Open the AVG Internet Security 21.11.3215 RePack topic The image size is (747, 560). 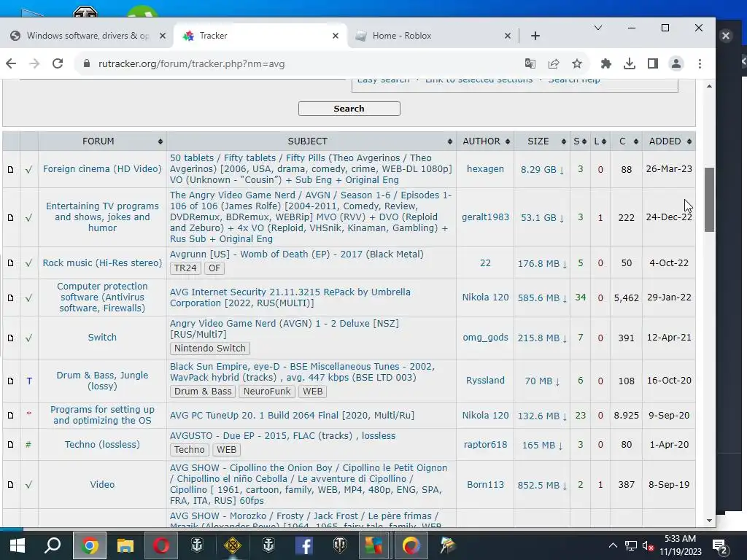[290, 297]
